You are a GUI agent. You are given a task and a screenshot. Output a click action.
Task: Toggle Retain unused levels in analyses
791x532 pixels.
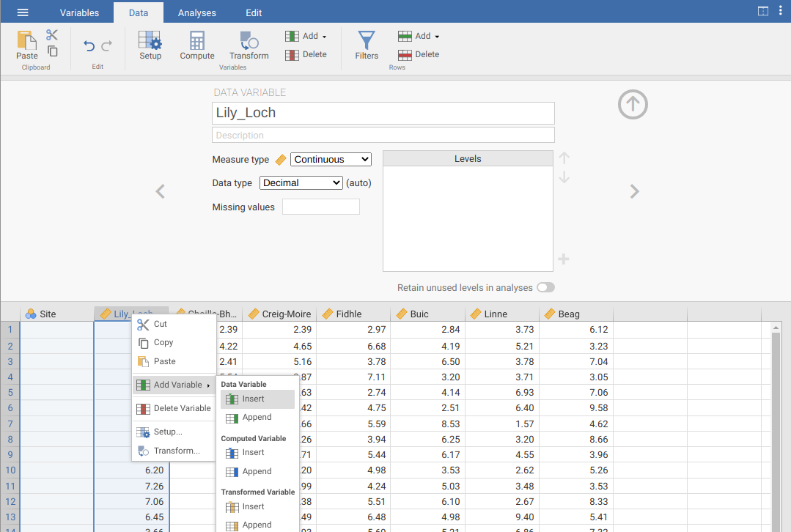coord(545,288)
